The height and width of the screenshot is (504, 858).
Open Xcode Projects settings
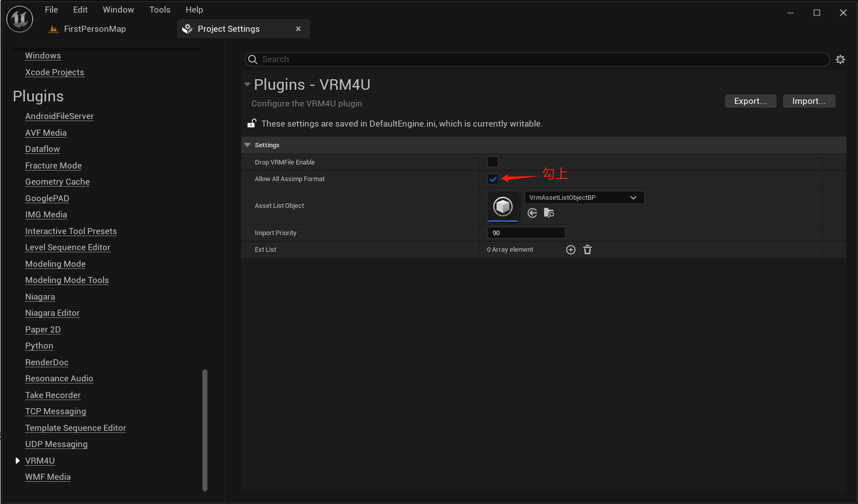click(55, 72)
